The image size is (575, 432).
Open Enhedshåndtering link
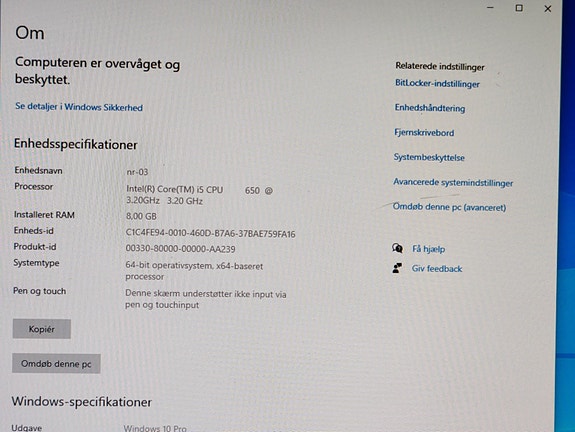point(430,108)
